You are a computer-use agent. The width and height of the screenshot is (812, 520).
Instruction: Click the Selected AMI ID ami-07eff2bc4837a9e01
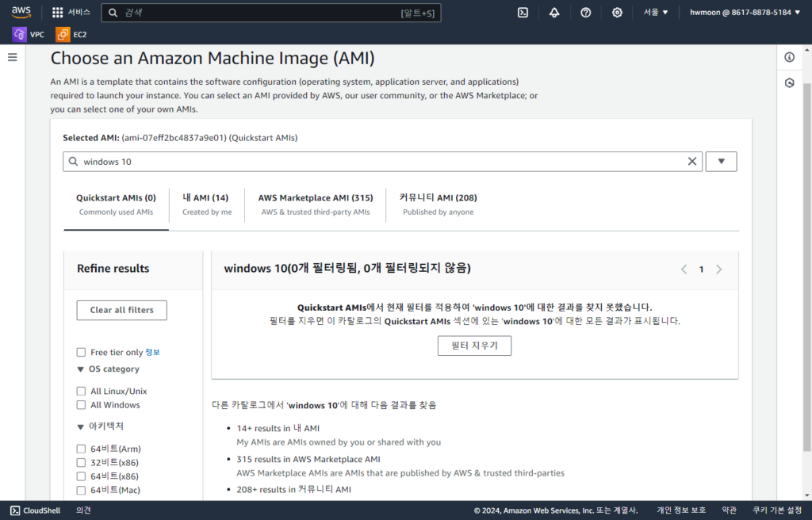[x=174, y=138]
